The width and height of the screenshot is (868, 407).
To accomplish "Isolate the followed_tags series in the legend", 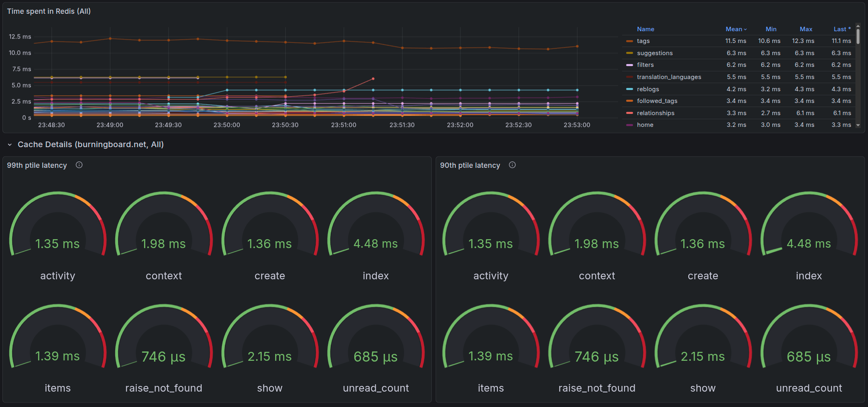I will coord(657,101).
